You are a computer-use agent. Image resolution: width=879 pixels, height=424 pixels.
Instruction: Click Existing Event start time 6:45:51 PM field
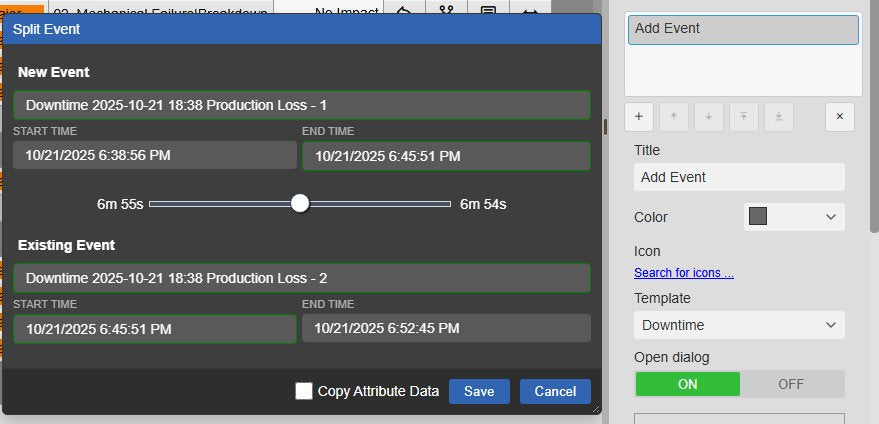coord(155,329)
